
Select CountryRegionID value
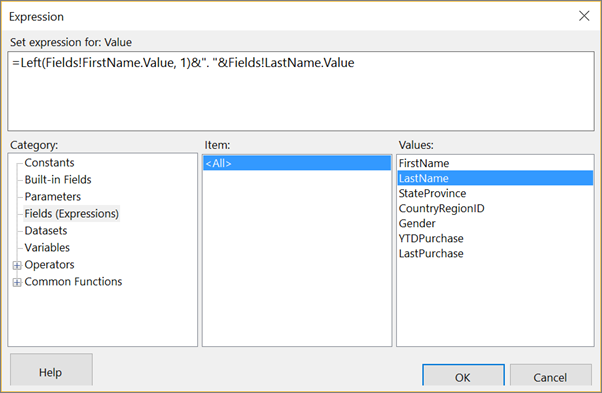[495, 208]
